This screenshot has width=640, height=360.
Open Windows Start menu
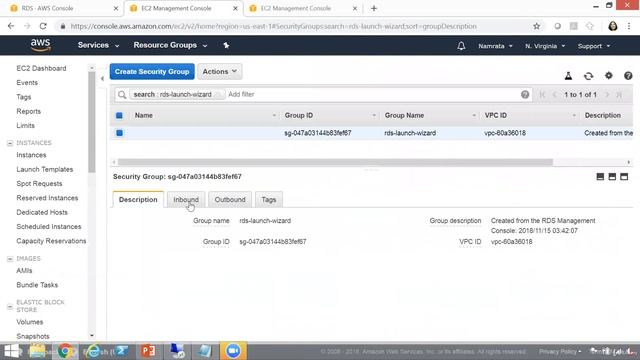(11, 351)
